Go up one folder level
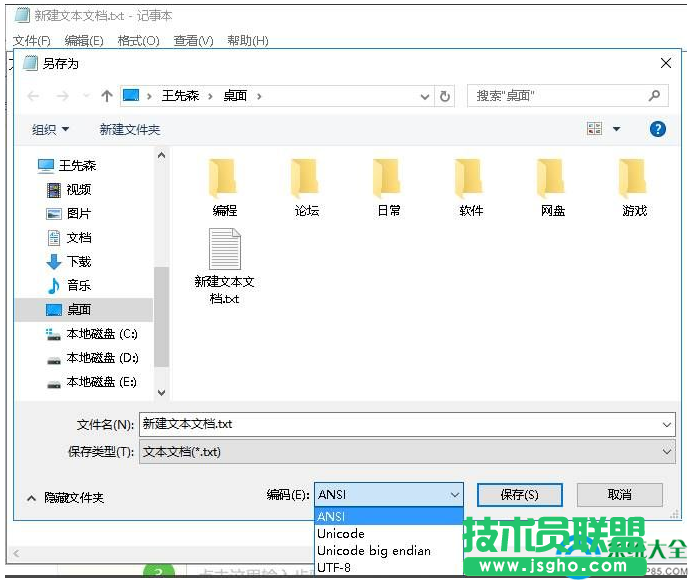This screenshot has width=690, height=582. (106, 96)
